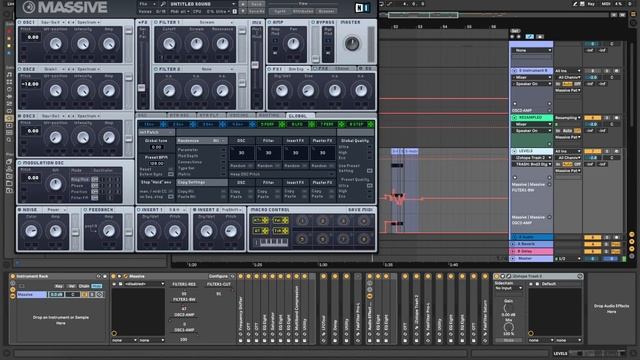Adjust the OSC1 amp fader
This screenshot has width=640, height=360.
tap(128, 31)
